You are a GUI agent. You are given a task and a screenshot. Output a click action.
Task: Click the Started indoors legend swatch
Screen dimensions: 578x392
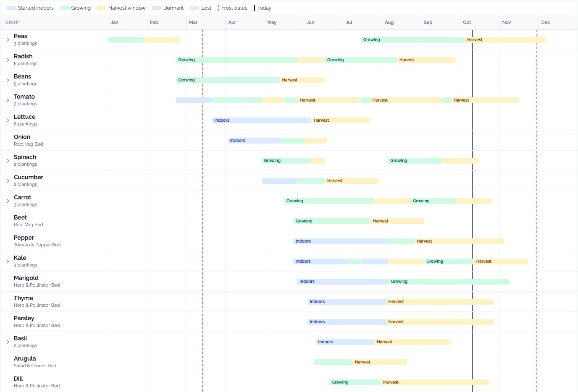11,8
